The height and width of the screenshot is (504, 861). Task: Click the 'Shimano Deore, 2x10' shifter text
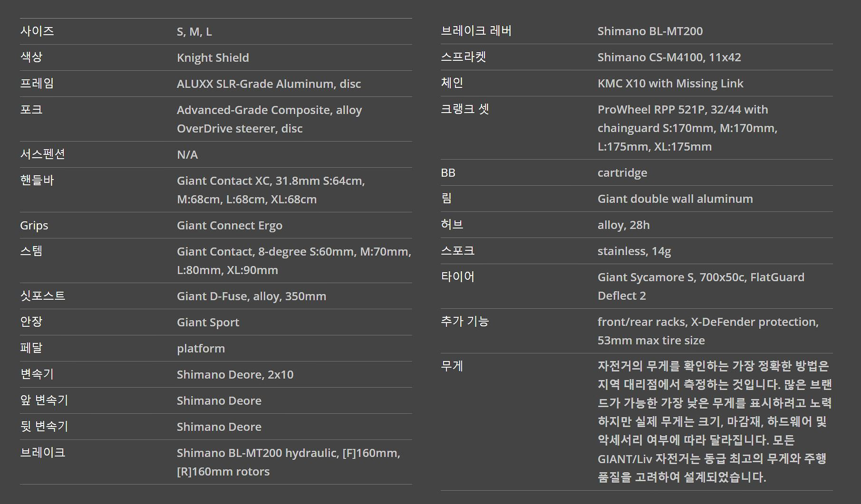pos(235,375)
